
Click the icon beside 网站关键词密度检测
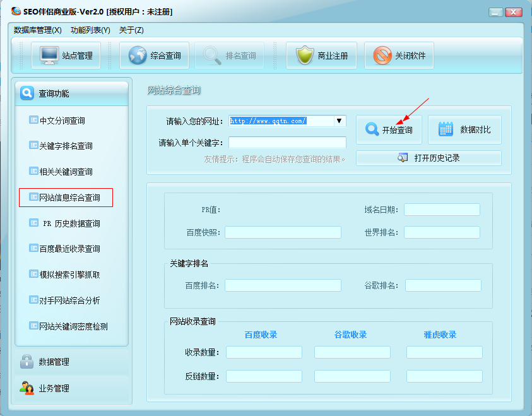coord(33,326)
